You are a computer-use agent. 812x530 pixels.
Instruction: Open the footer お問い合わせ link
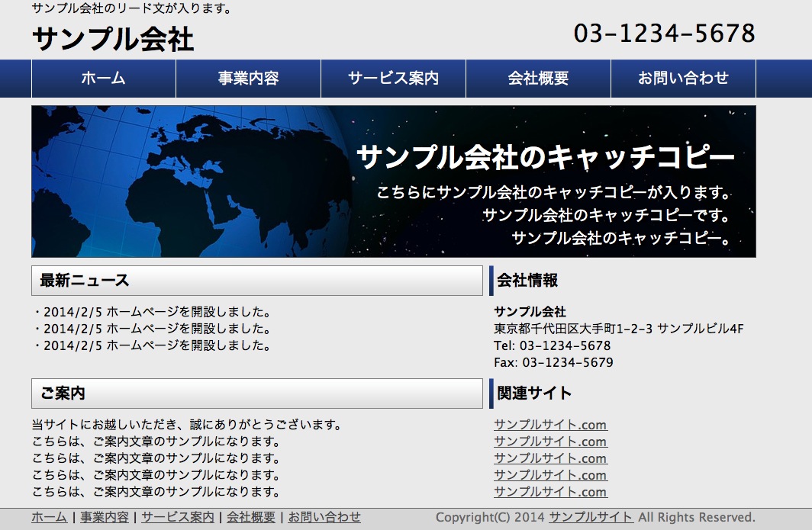[x=324, y=517]
